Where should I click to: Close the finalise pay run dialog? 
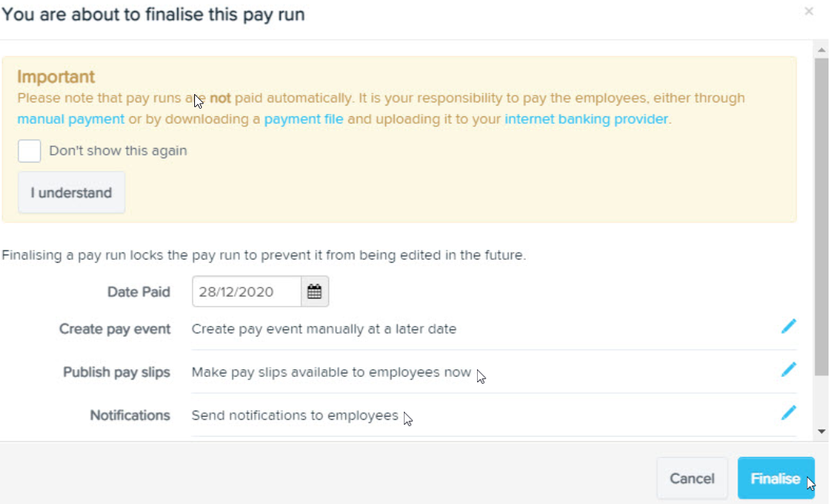(808, 11)
